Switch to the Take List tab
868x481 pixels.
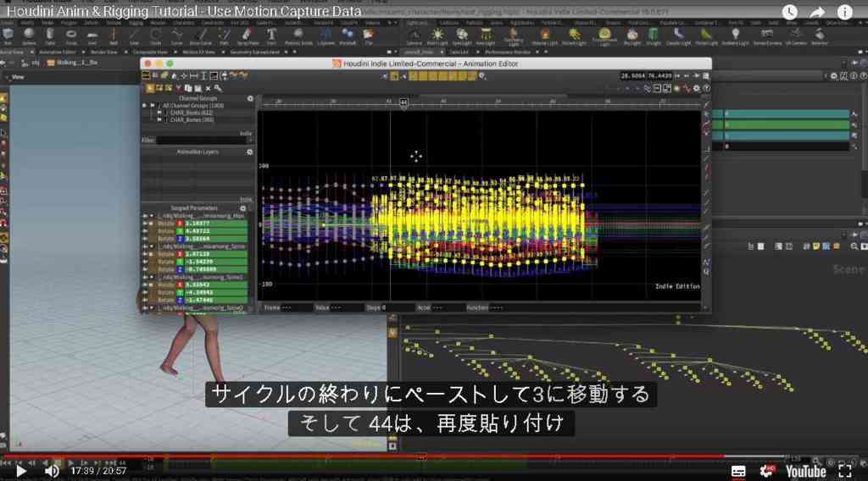tap(459, 52)
